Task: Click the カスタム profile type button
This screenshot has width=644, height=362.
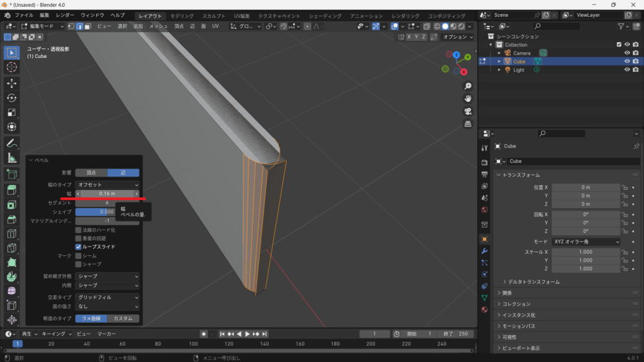Action: point(123,319)
